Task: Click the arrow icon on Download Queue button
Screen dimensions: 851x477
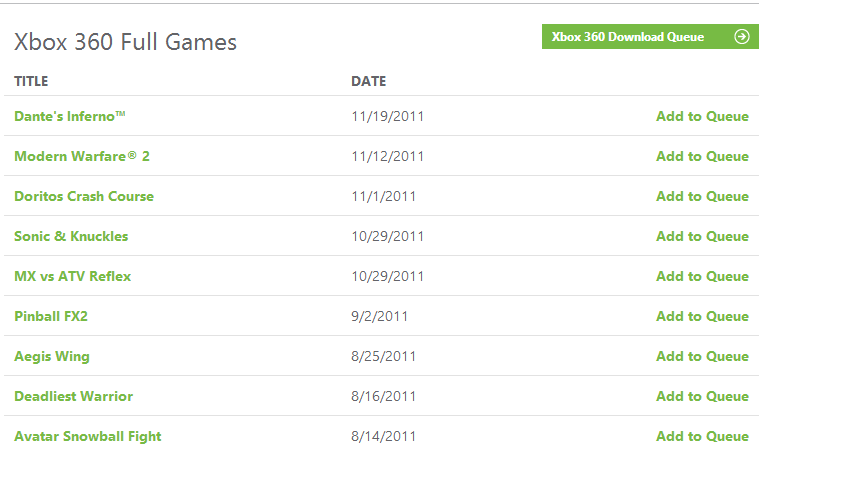Action: click(741, 36)
